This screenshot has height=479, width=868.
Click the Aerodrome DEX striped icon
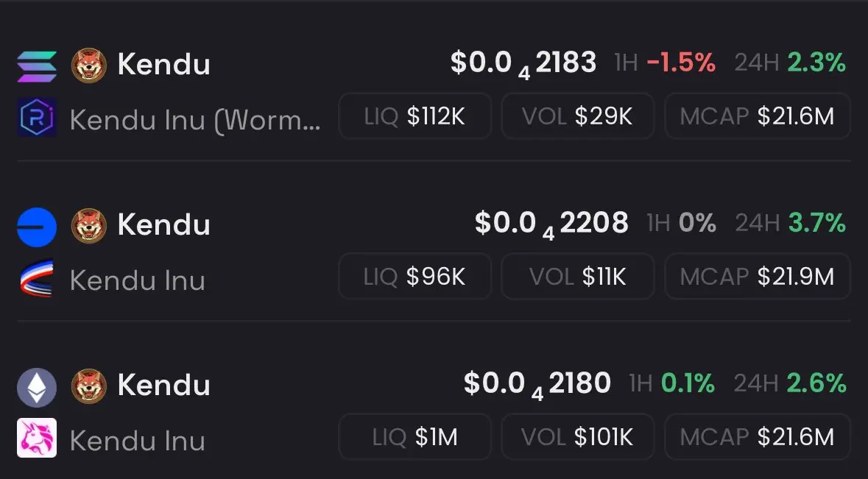[x=37, y=278]
